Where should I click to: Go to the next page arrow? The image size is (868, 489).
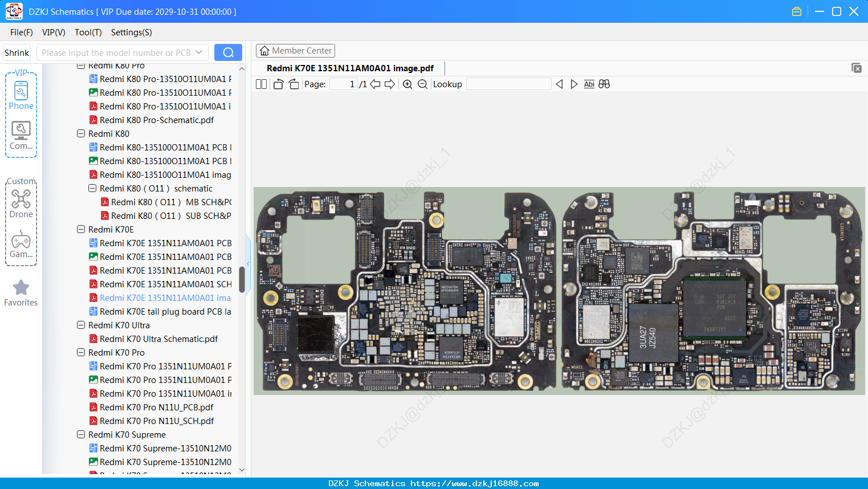pos(390,84)
